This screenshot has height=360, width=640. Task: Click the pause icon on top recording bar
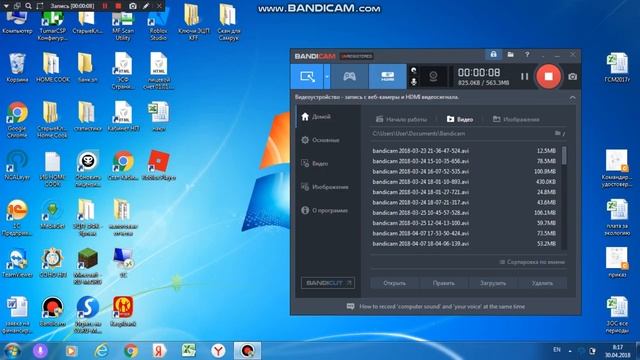(x=105, y=6)
